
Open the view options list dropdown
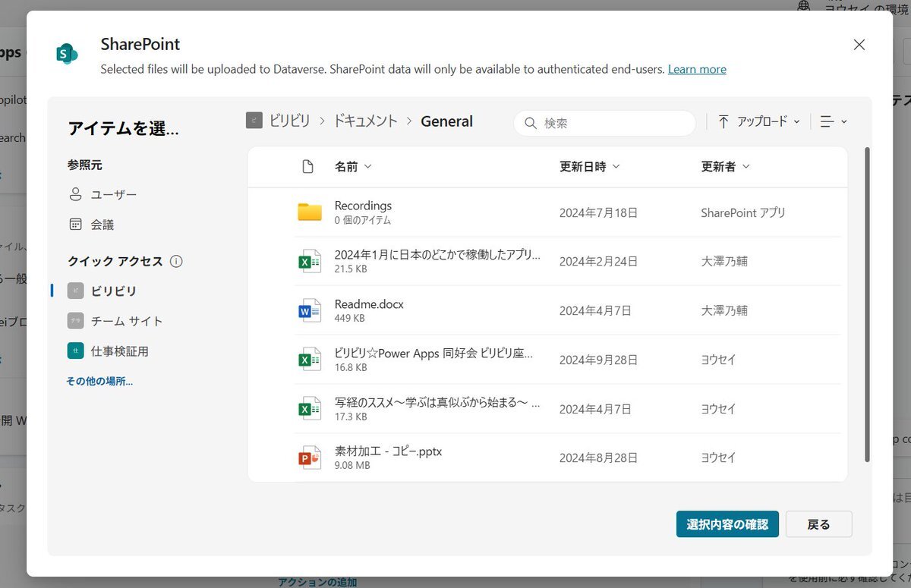click(834, 121)
